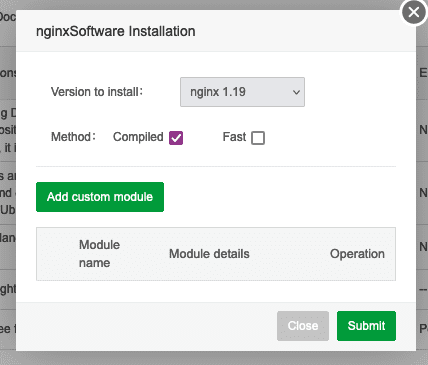Click the Method label
The image size is (428, 365).
pyautogui.click(x=73, y=137)
